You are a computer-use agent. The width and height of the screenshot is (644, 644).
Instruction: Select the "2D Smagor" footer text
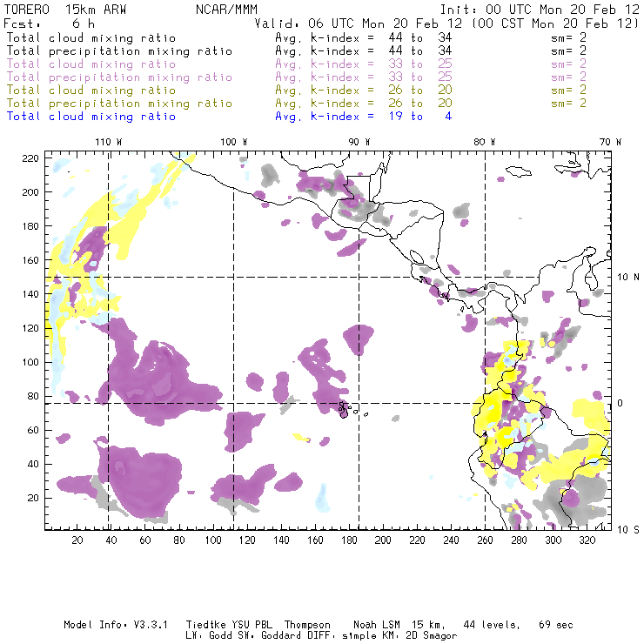432,636
